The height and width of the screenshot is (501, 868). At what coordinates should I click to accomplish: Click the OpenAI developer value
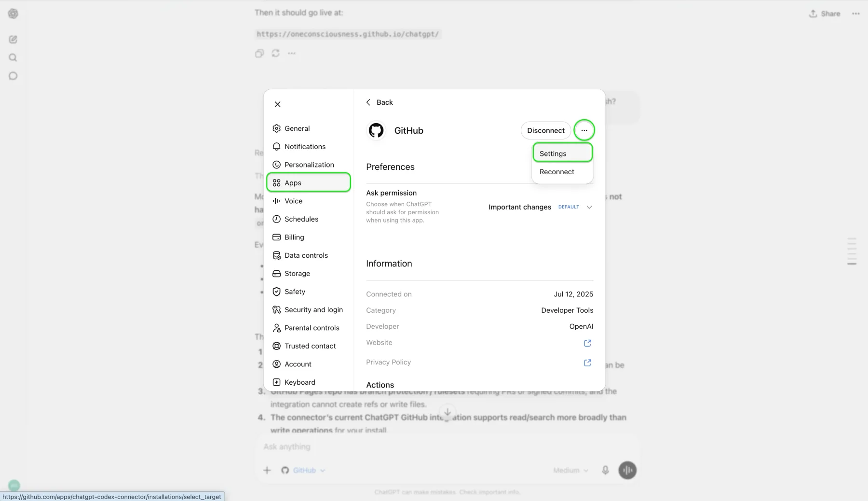click(581, 326)
